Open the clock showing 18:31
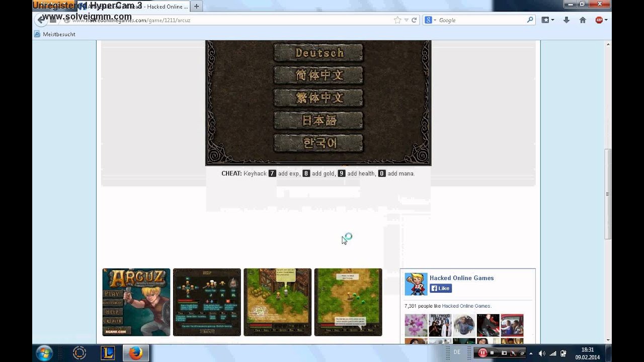 [588, 353]
